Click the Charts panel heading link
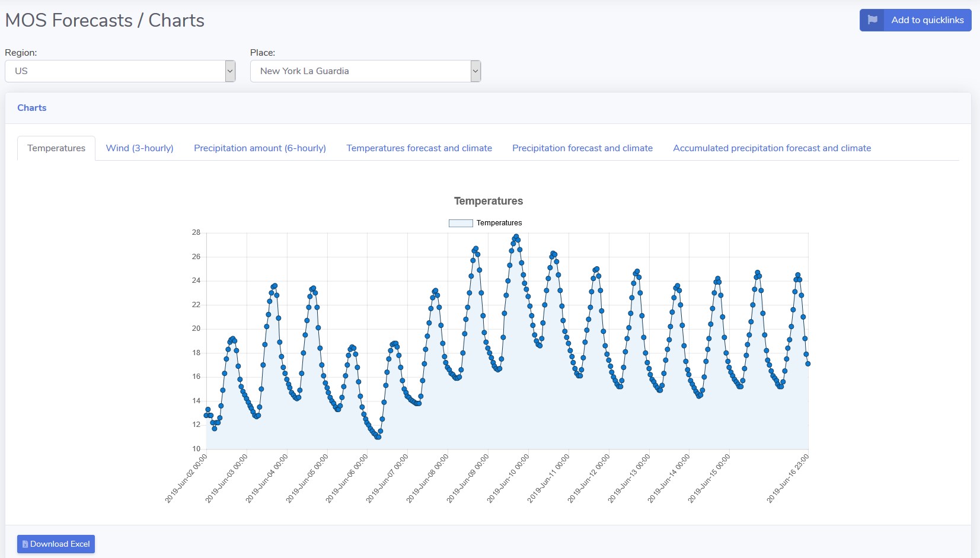Image resolution: width=980 pixels, height=558 pixels. (32, 108)
